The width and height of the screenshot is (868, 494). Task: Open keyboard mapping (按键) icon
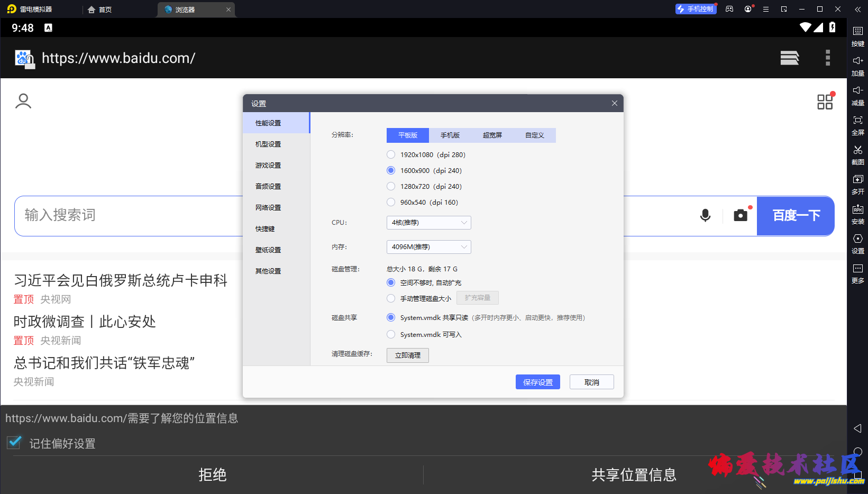tap(857, 32)
